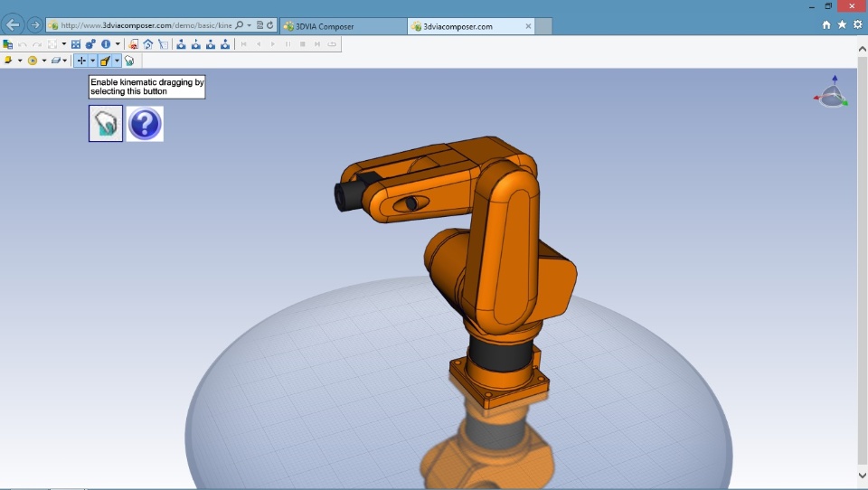Stop the animation

[303, 43]
